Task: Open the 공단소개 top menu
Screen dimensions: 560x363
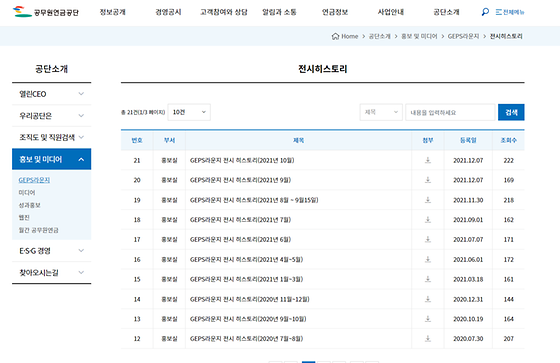Action: [446, 12]
